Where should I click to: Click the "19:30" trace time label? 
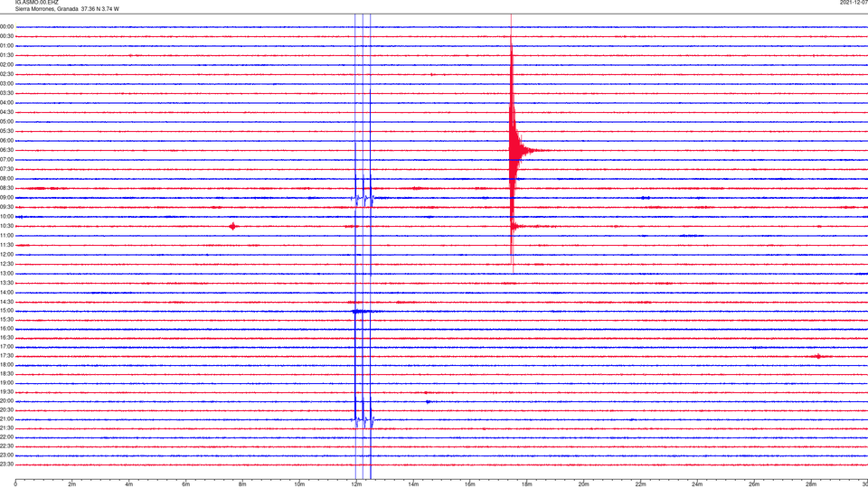[x=6, y=391]
